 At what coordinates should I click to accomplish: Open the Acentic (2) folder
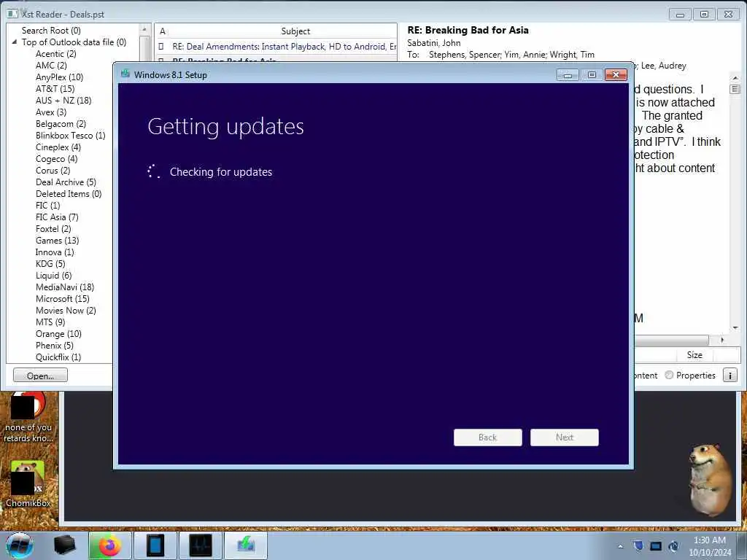click(55, 54)
